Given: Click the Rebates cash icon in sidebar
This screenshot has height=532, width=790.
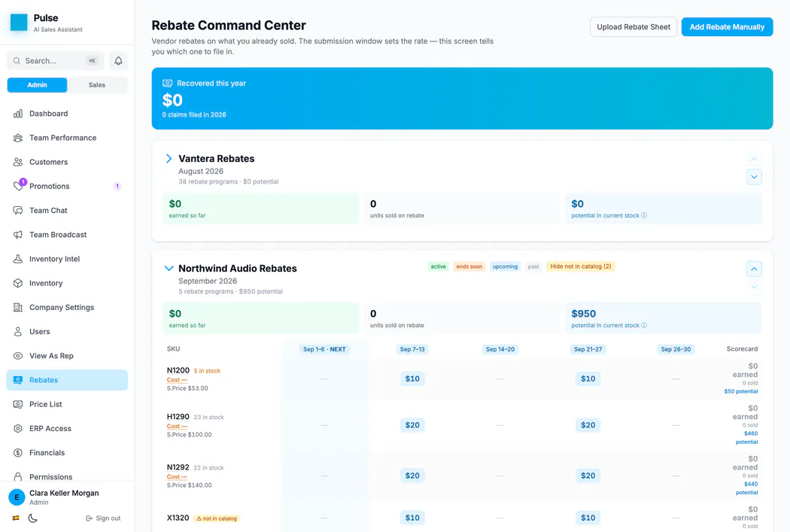Looking at the screenshot, I should point(17,380).
